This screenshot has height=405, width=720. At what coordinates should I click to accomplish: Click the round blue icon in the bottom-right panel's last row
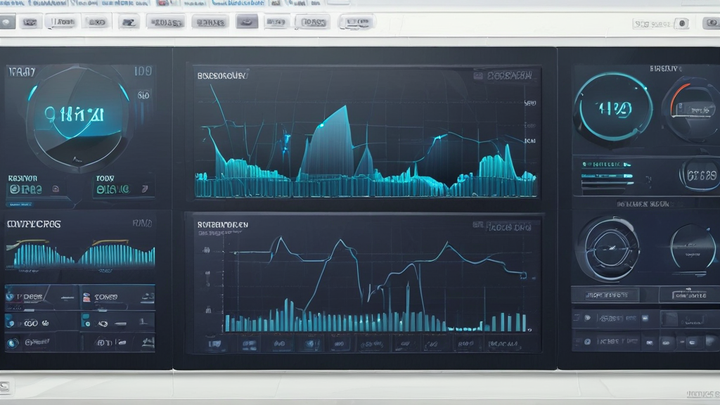[x=587, y=342]
